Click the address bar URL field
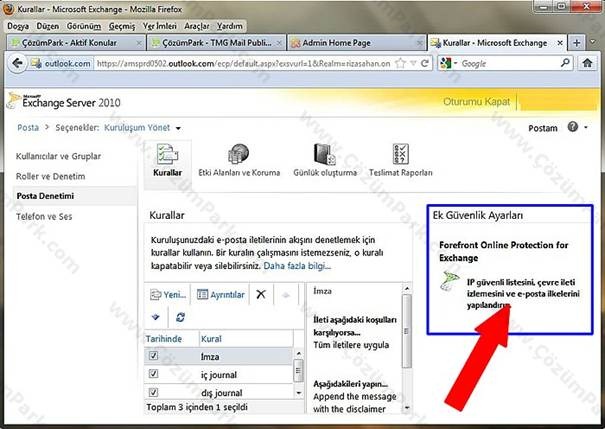 click(x=243, y=63)
